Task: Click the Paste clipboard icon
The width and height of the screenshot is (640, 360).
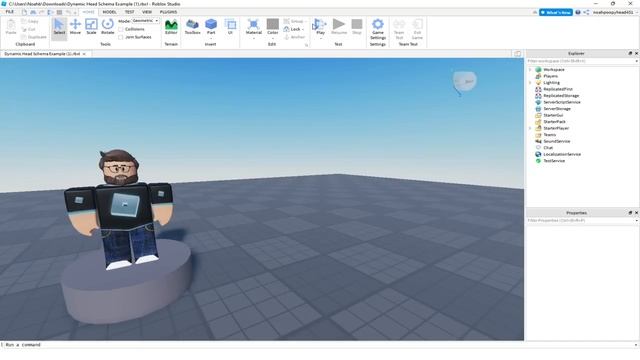Action: 11,24
